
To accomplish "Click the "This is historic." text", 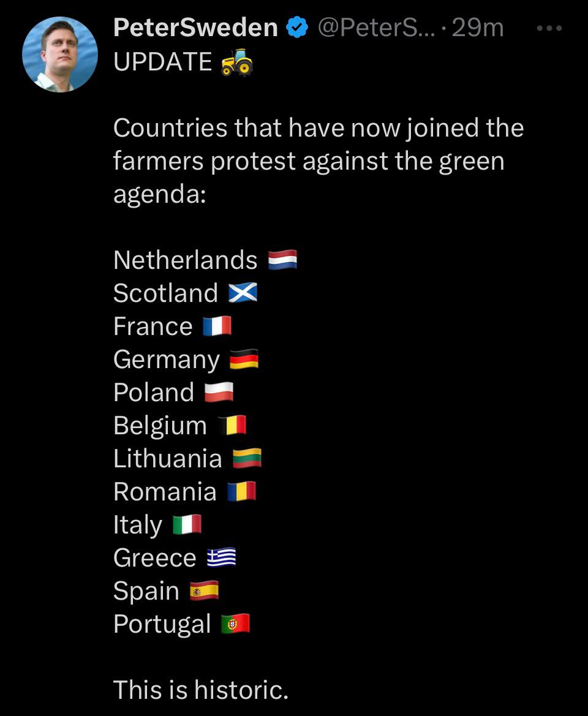I will point(200,690).
